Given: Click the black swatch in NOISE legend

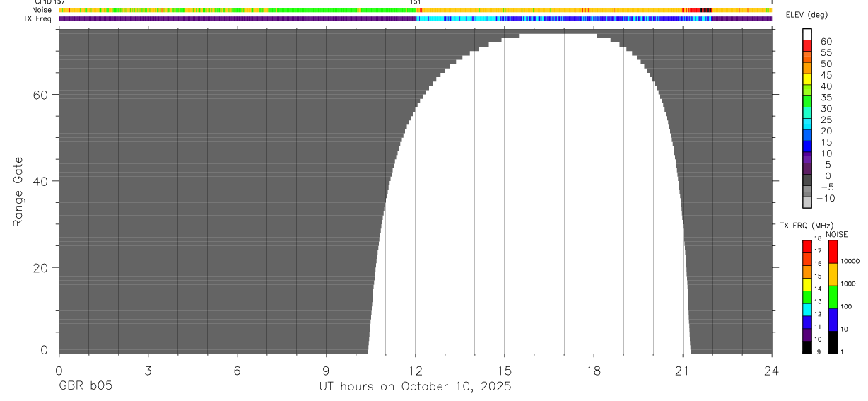Looking at the screenshot, I should tap(833, 342).
